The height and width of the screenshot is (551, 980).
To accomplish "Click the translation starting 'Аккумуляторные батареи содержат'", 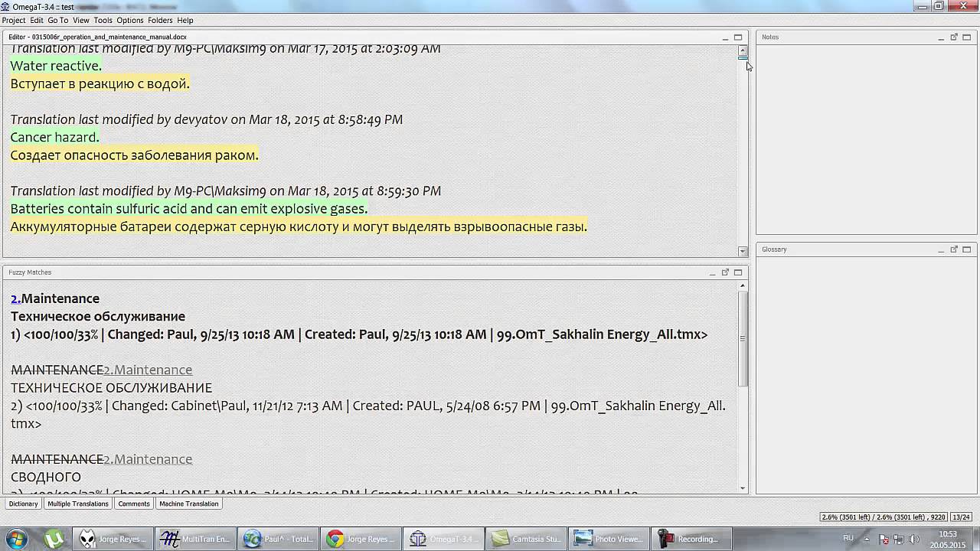I will point(299,227).
